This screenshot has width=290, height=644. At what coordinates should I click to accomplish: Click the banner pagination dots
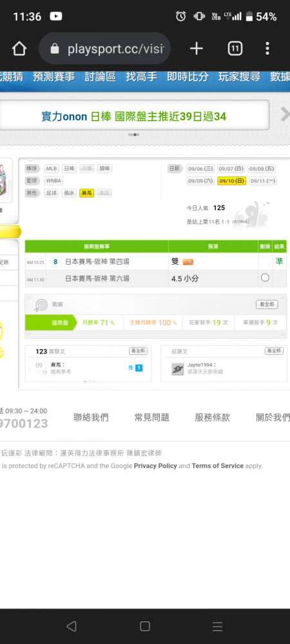[x=134, y=135]
